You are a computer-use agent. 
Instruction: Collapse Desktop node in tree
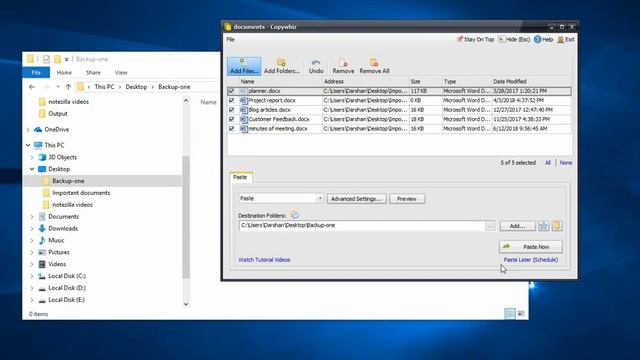[x=32, y=169]
